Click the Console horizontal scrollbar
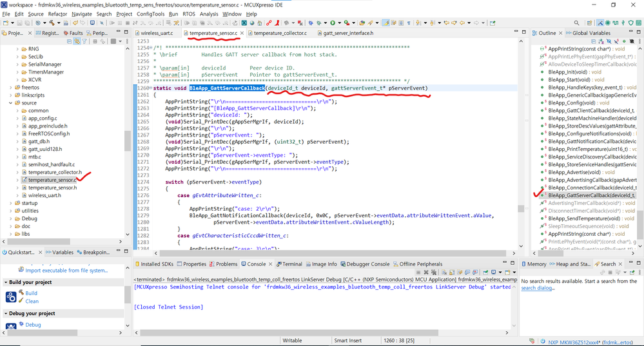644x346 pixels. 289,333
